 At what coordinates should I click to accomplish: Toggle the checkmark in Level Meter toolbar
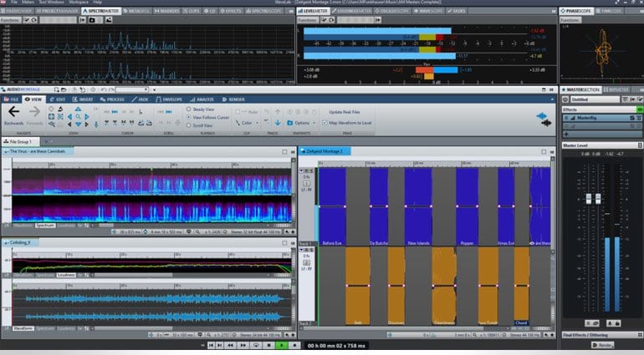pos(324,20)
